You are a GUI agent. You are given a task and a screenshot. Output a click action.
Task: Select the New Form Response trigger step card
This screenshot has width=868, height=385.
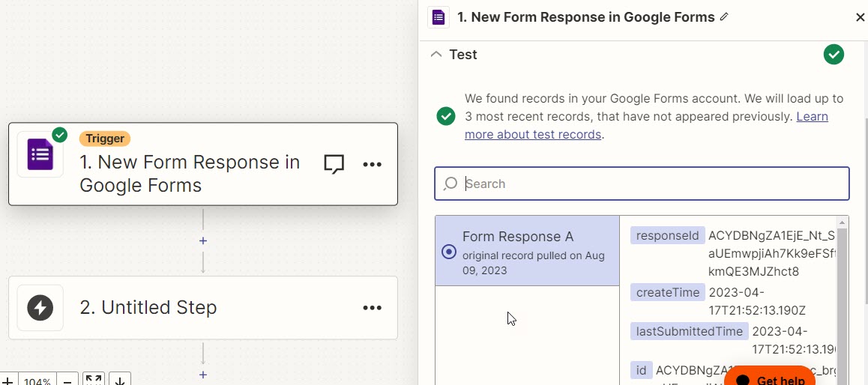coord(202,164)
